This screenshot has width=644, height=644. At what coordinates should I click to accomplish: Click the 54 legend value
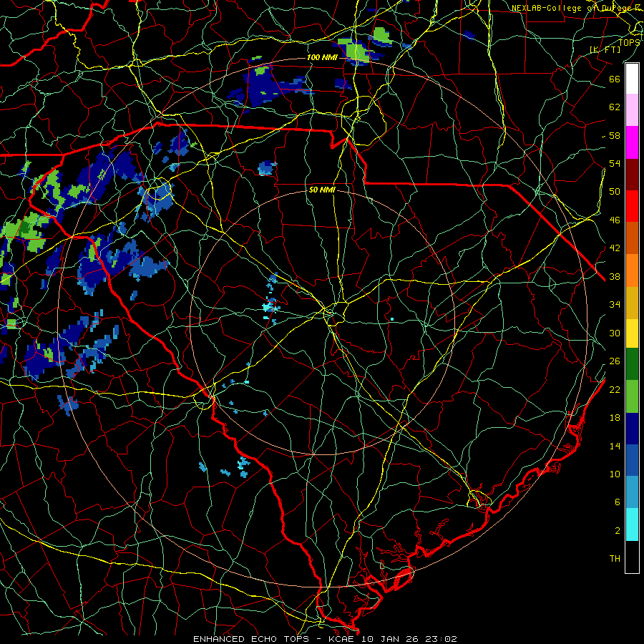(x=615, y=163)
